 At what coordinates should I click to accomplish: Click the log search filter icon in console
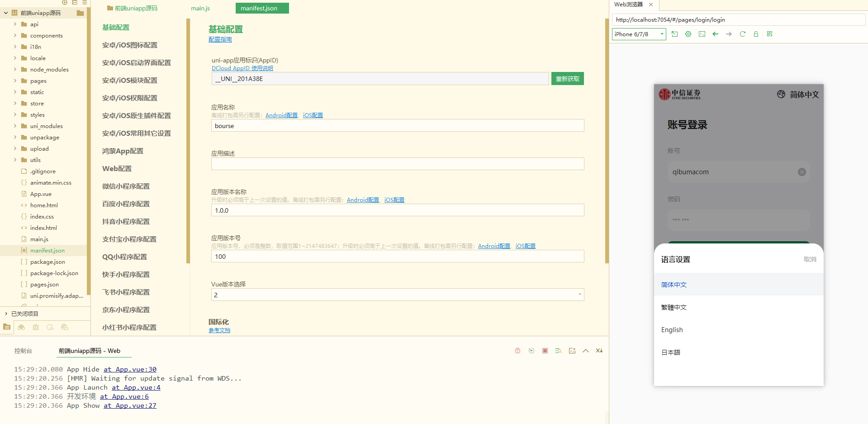coord(559,351)
